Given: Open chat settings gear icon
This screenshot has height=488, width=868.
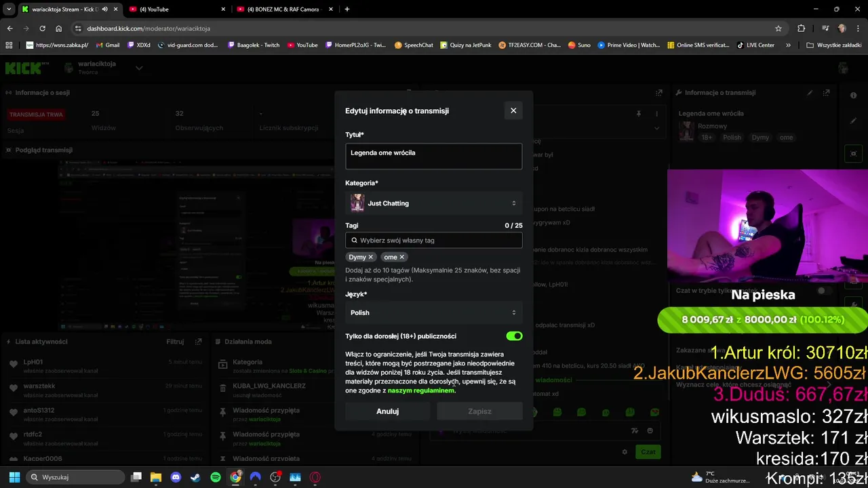Looking at the screenshot, I should pyautogui.click(x=625, y=452).
